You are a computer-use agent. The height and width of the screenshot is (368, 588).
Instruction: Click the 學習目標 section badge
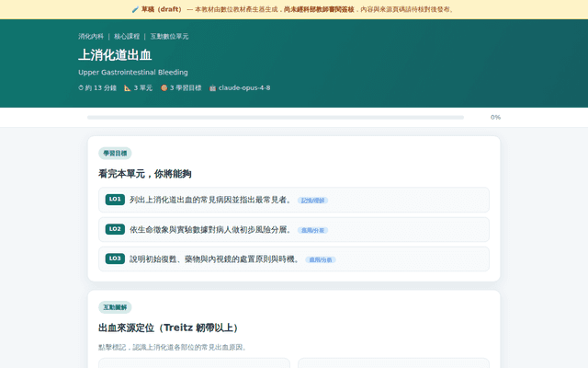click(115, 154)
